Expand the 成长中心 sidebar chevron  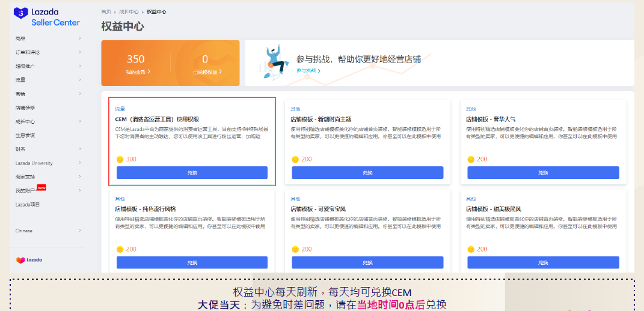click(x=80, y=121)
